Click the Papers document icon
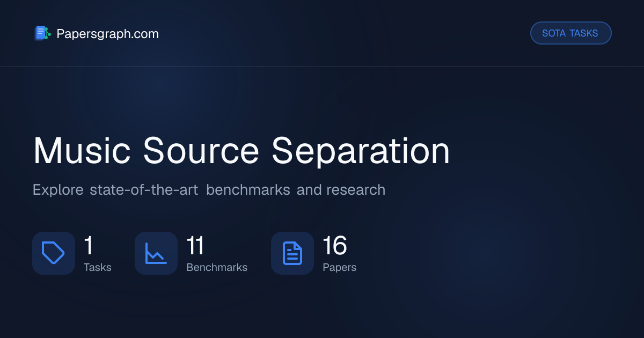The height and width of the screenshot is (338, 644). pyautogui.click(x=292, y=253)
